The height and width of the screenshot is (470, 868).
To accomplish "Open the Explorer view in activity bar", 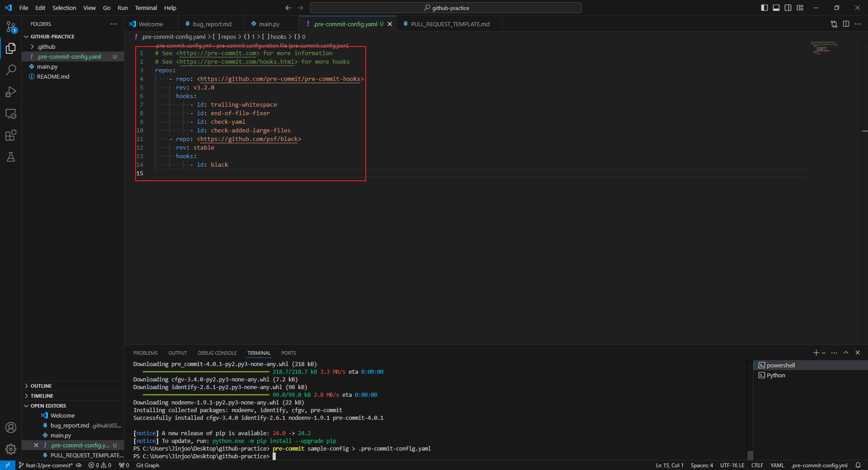I will click(11, 48).
